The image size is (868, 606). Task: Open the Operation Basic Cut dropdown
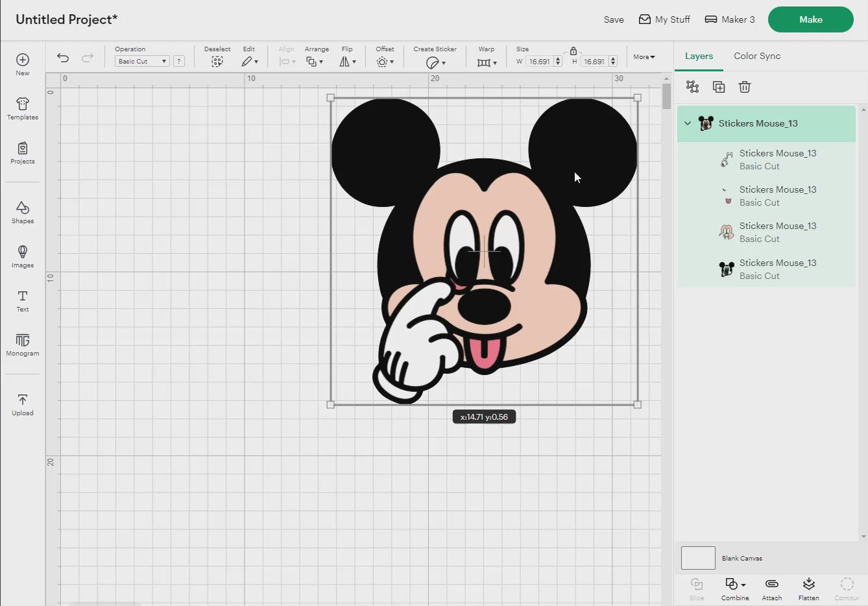[142, 61]
